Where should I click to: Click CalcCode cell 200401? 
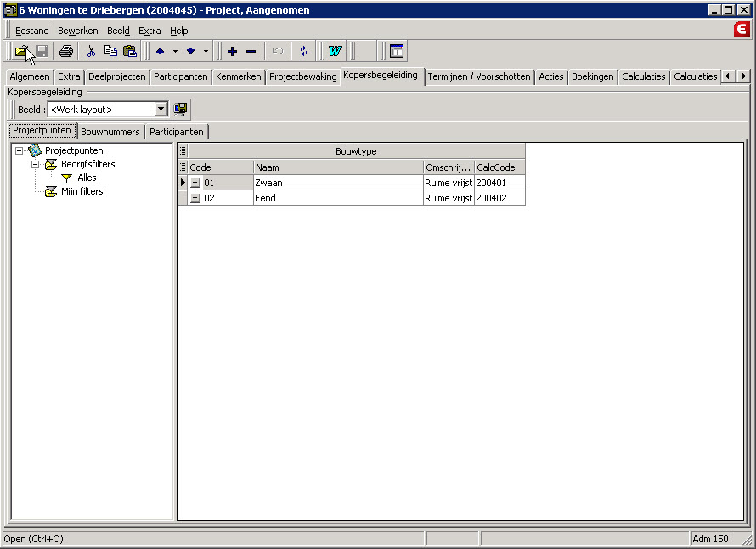(x=500, y=183)
